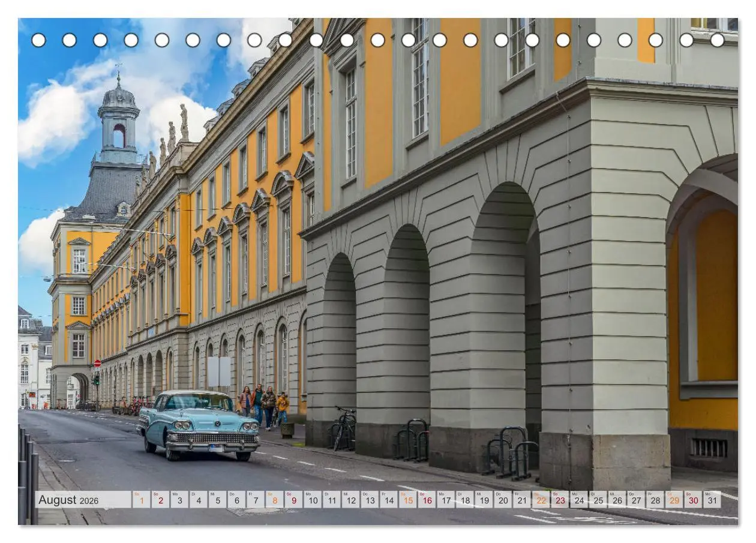Select date cell 18
The width and height of the screenshot is (756, 543).
click(465, 500)
